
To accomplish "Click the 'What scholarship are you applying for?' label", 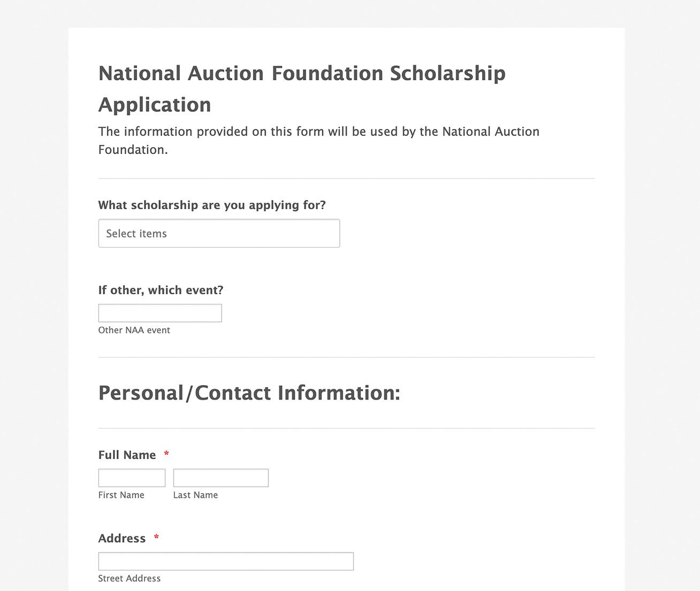I will click(212, 205).
